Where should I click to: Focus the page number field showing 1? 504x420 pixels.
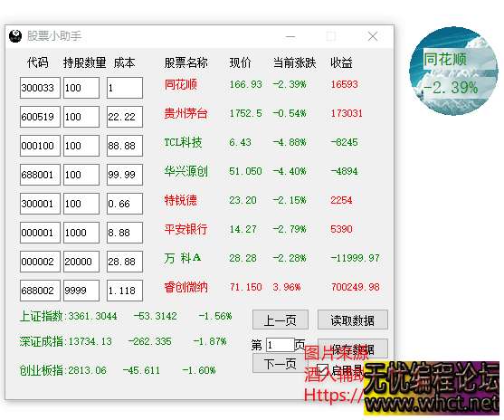click(x=280, y=346)
